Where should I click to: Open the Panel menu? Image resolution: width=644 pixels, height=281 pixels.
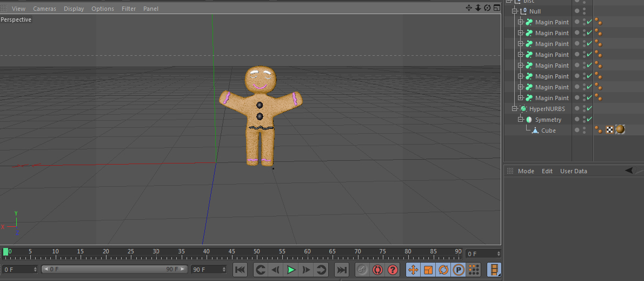[x=151, y=9]
